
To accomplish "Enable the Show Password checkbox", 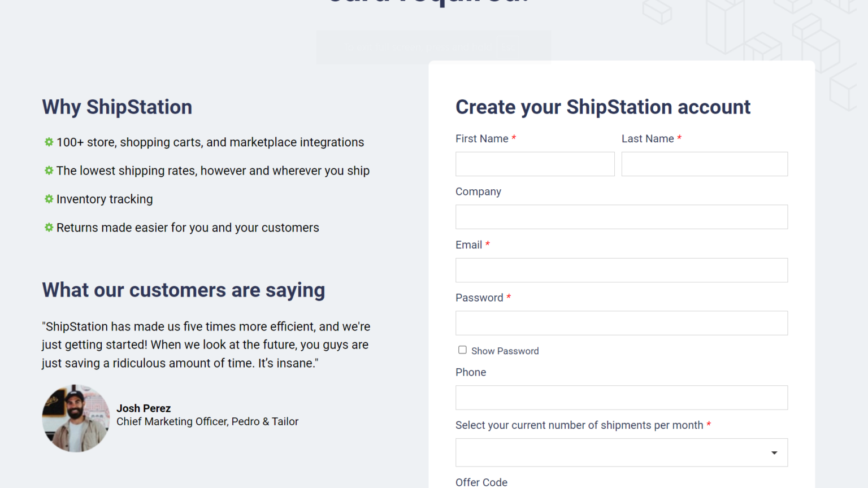I will click(x=462, y=350).
